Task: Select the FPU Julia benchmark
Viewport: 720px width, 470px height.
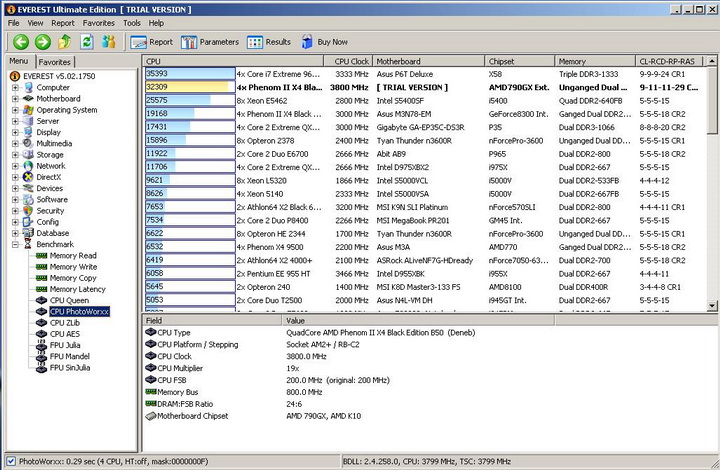Action: click(x=64, y=345)
